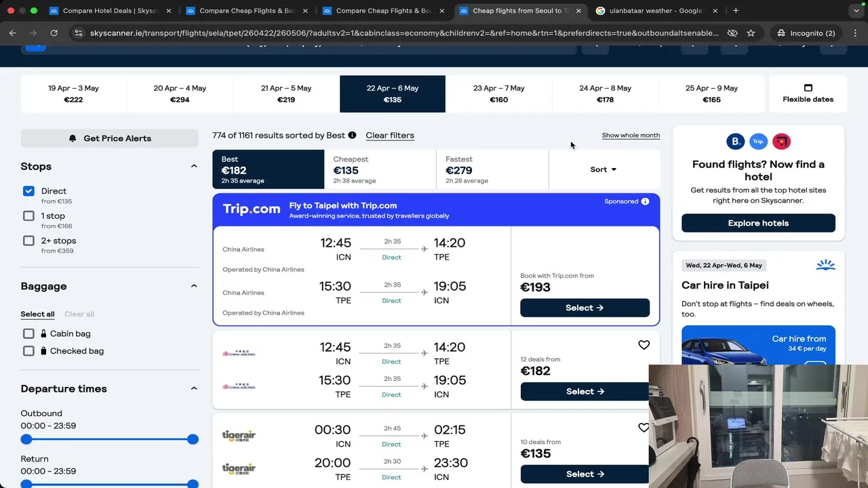Click Show whole month link

tap(631, 136)
